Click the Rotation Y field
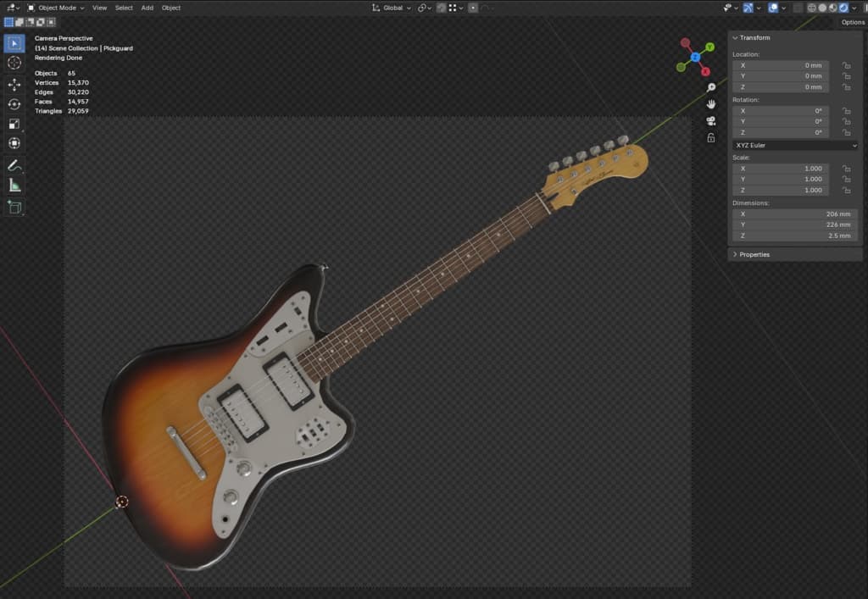The height and width of the screenshot is (599, 868). [781, 121]
